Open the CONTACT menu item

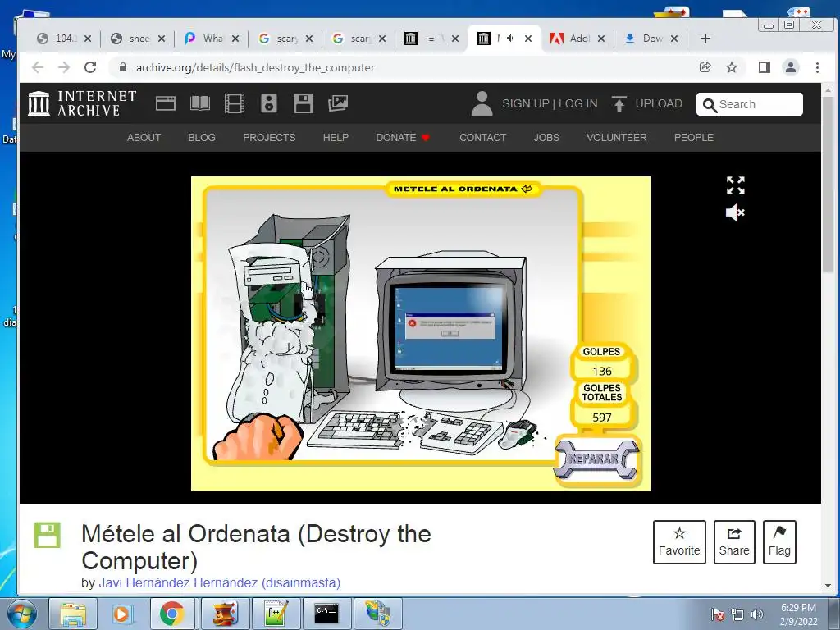click(x=482, y=138)
